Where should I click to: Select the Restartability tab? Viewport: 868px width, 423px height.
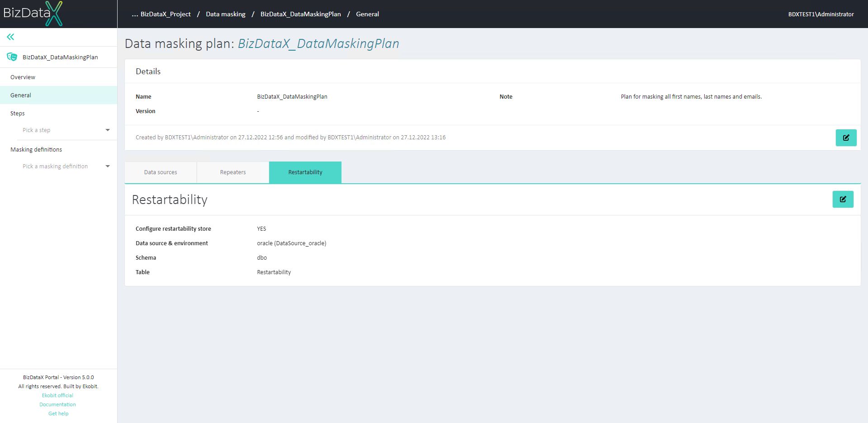tap(305, 172)
